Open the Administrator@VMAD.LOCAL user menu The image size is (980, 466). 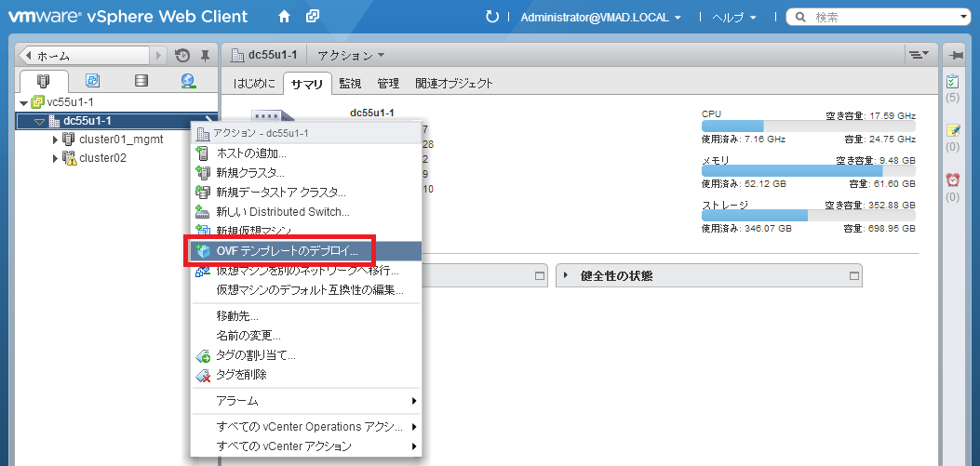[x=601, y=18]
